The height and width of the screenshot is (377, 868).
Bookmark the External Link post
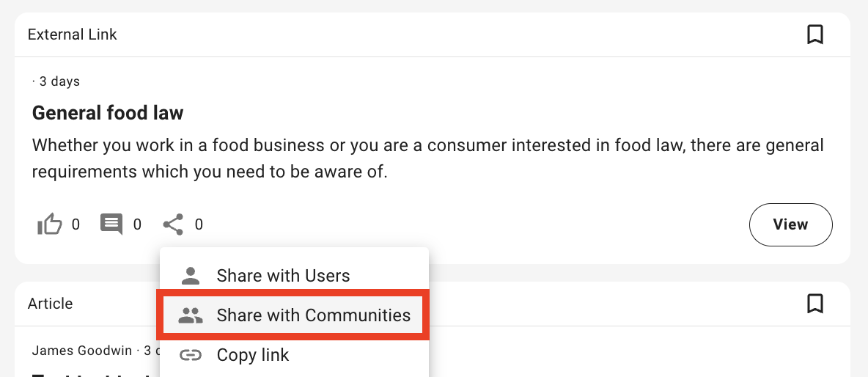tap(814, 34)
